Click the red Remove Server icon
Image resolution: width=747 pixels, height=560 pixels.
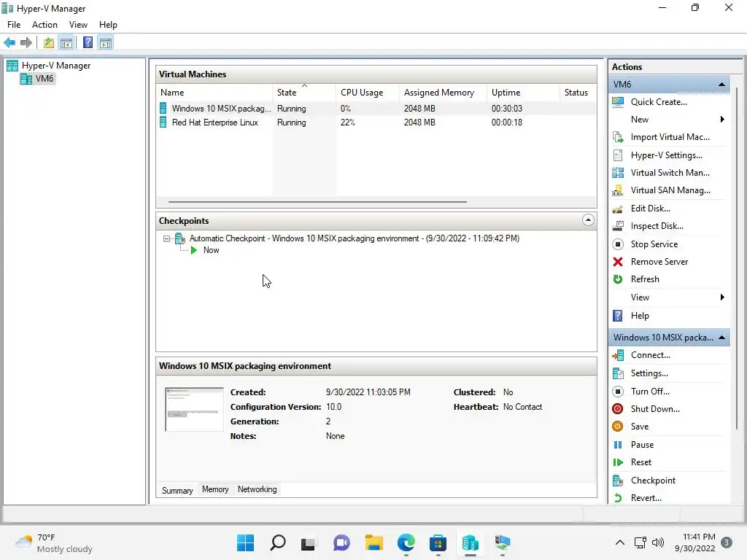click(618, 262)
